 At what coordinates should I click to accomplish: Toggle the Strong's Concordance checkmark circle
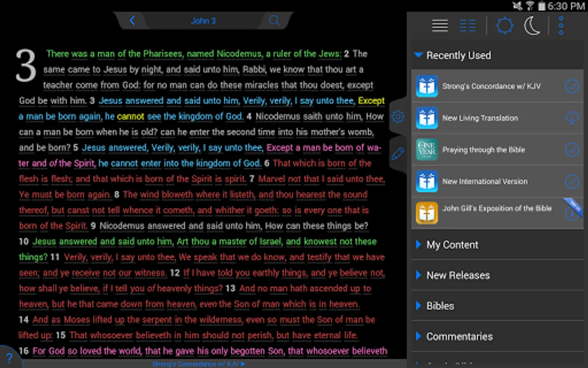572,86
